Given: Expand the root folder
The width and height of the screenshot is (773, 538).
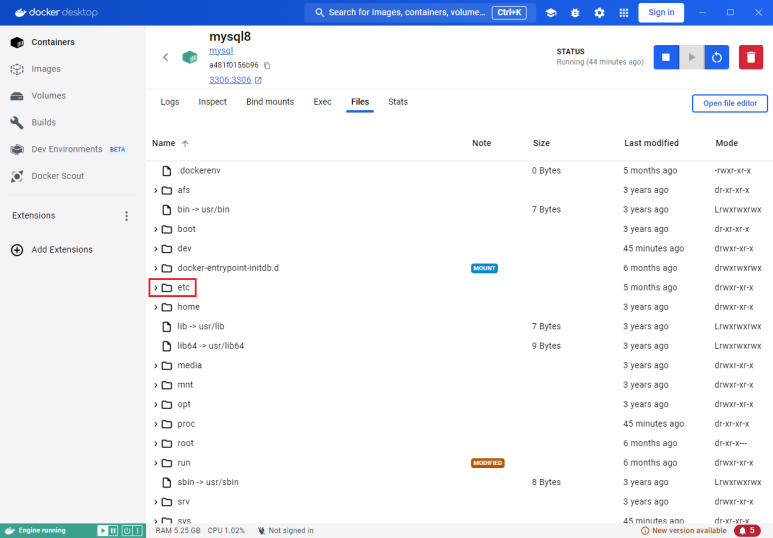Looking at the screenshot, I should pyautogui.click(x=156, y=444).
